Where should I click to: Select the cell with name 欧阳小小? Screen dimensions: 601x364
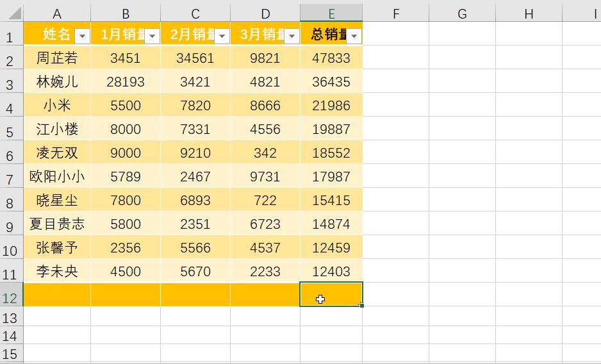pyautogui.click(x=57, y=176)
